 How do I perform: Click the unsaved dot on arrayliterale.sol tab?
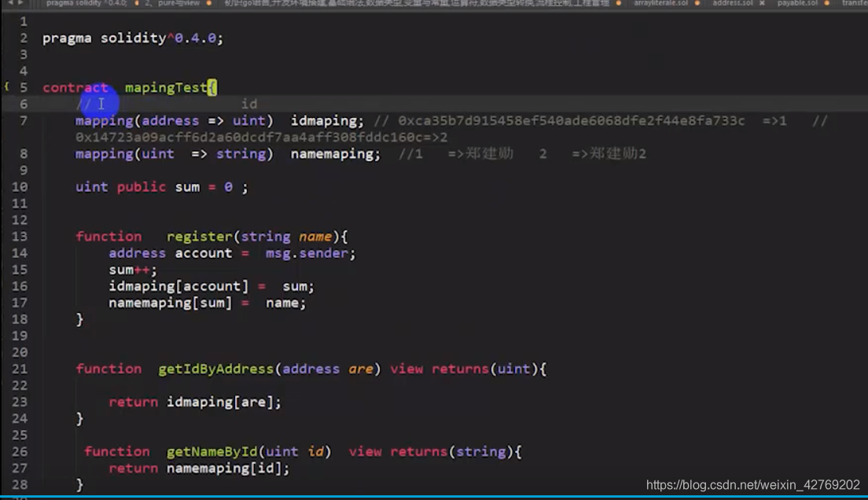[x=697, y=3]
